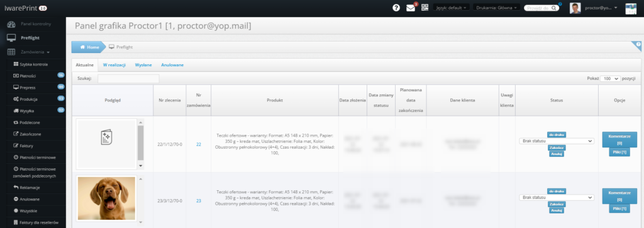Click Zakończ button for order 23
The height and width of the screenshot is (228, 644).
(x=557, y=204)
